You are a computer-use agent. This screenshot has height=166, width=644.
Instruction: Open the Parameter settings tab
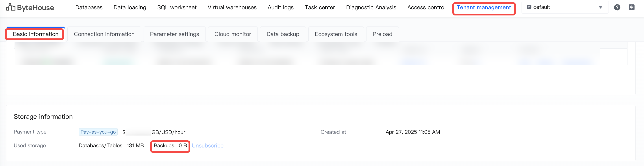(174, 34)
